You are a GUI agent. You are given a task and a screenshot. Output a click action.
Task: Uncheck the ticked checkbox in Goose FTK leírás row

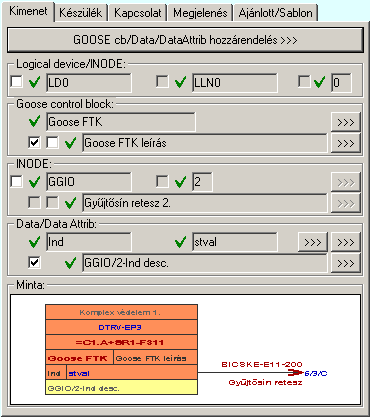point(34,143)
